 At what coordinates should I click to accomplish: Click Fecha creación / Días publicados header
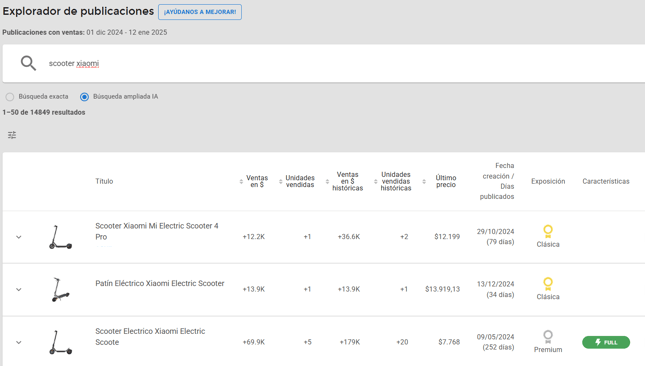497,181
